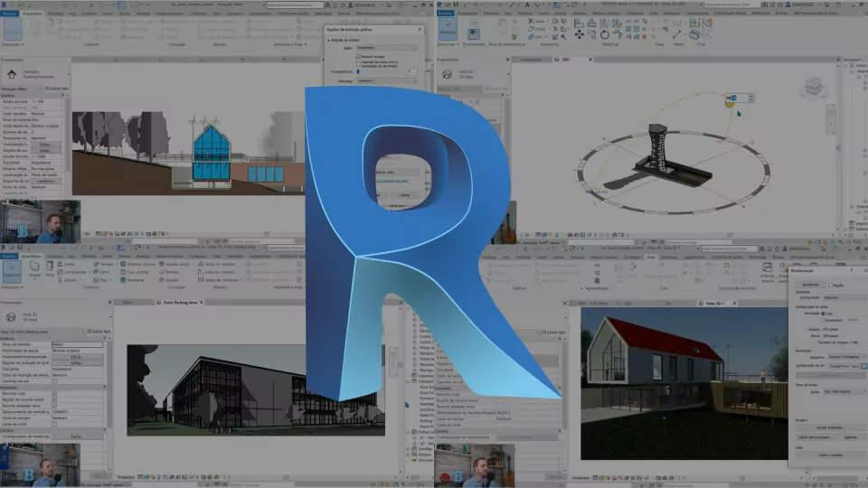Open the Silhuetas dropdown
This screenshot has width=868, height=488.
tap(386, 80)
